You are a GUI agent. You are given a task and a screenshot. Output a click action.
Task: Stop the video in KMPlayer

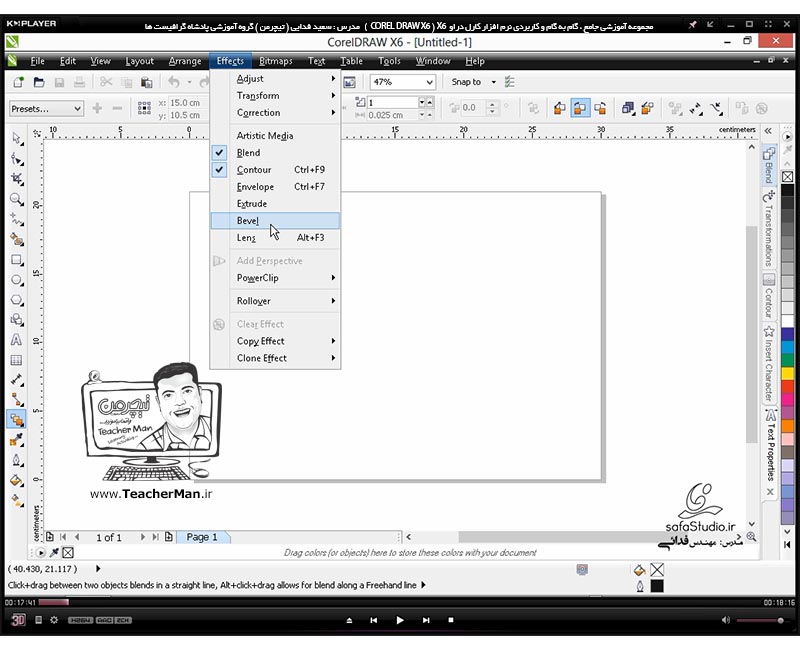pyautogui.click(x=451, y=620)
